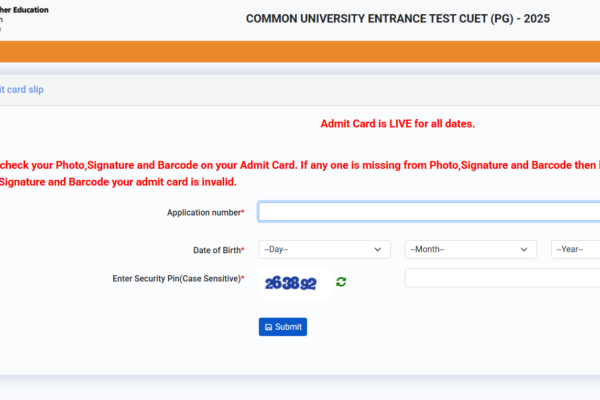Screen dimensions: 600x400
Task: Open the Year dropdown for date of birth
Action: point(576,250)
